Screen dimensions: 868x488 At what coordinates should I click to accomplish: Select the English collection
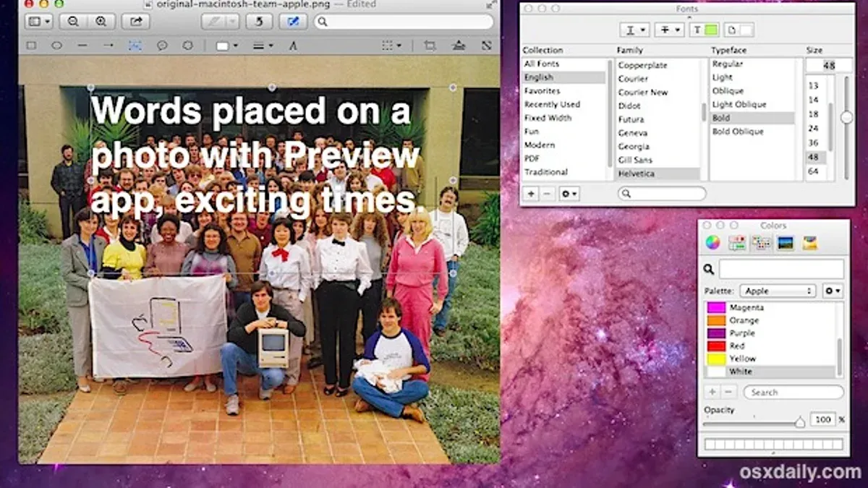[565, 77]
